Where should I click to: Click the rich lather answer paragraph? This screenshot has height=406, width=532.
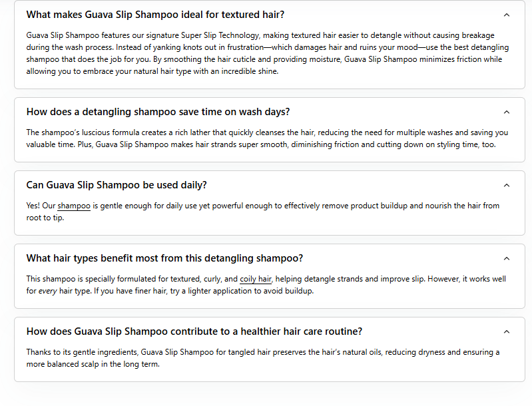pyautogui.click(x=266, y=138)
